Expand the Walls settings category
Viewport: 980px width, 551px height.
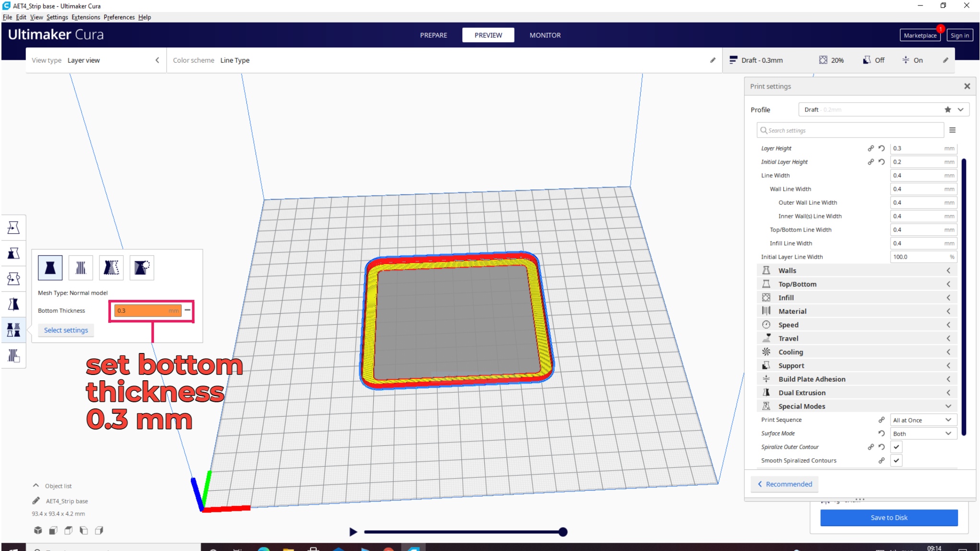pos(857,271)
